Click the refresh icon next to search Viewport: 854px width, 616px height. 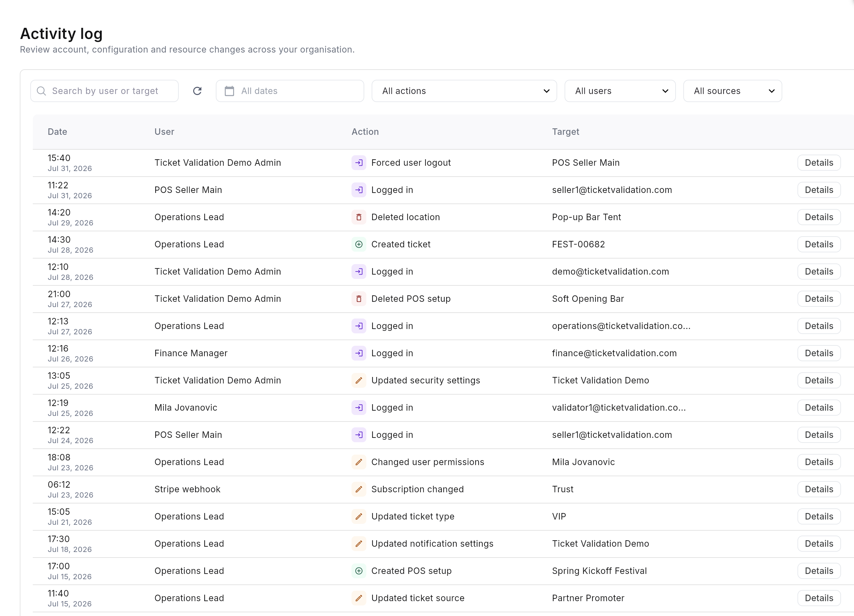[197, 91]
